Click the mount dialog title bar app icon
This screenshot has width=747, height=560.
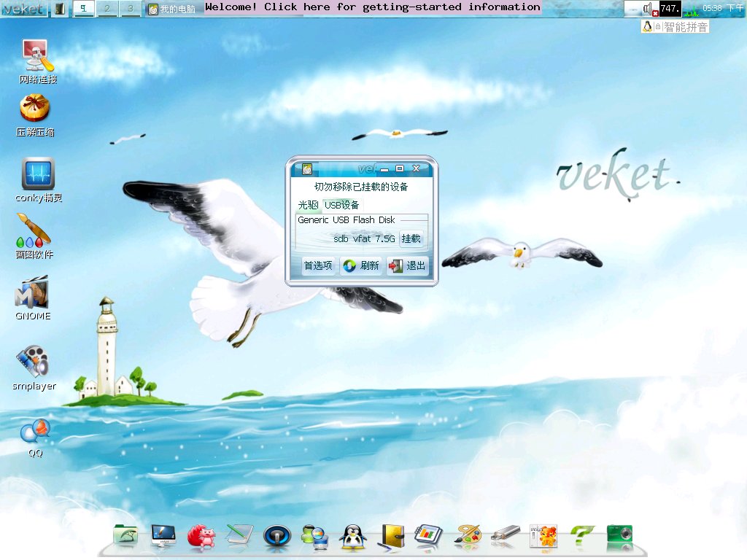(x=307, y=169)
